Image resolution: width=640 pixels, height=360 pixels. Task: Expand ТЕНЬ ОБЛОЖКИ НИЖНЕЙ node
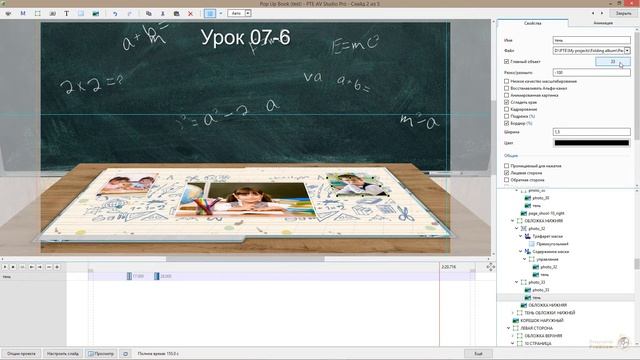coord(513,313)
